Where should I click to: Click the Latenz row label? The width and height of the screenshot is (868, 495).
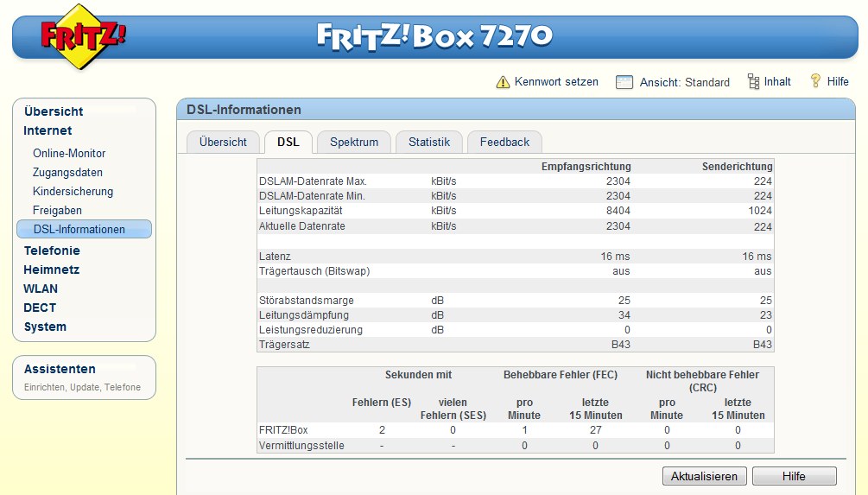pos(275,257)
